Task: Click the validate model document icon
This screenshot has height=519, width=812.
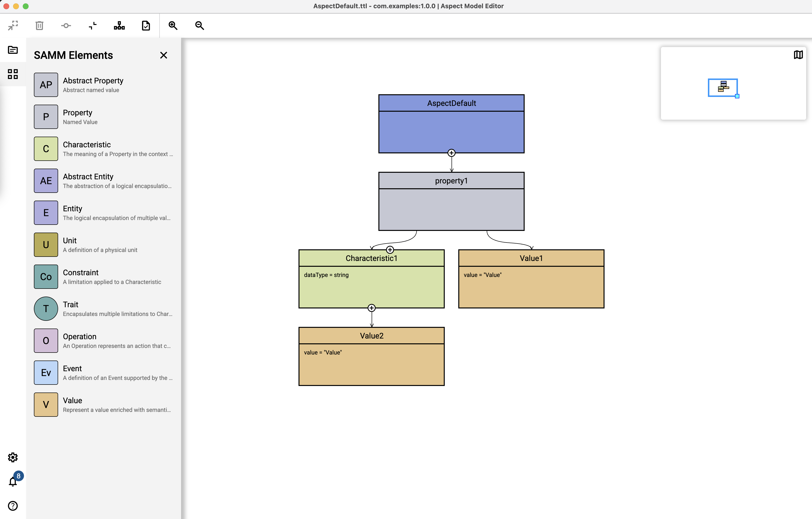Action: coord(146,26)
